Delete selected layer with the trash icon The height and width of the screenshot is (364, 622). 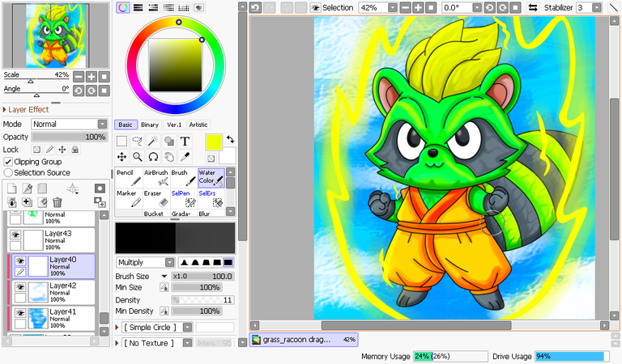point(58,202)
